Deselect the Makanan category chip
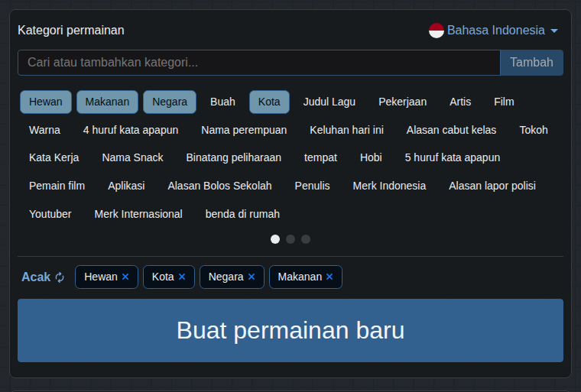The height and width of the screenshot is (392, 581). point(108,102)
